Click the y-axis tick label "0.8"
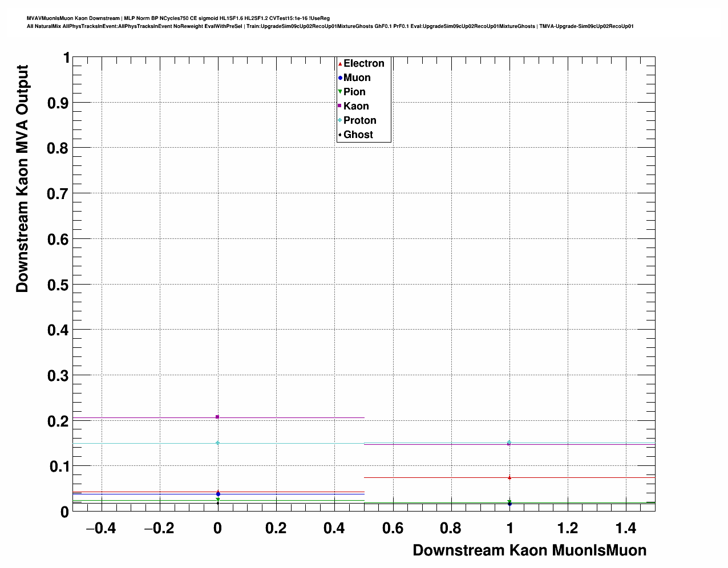The height and width of the screenshot is (568, 728). [x=59, y=148]
